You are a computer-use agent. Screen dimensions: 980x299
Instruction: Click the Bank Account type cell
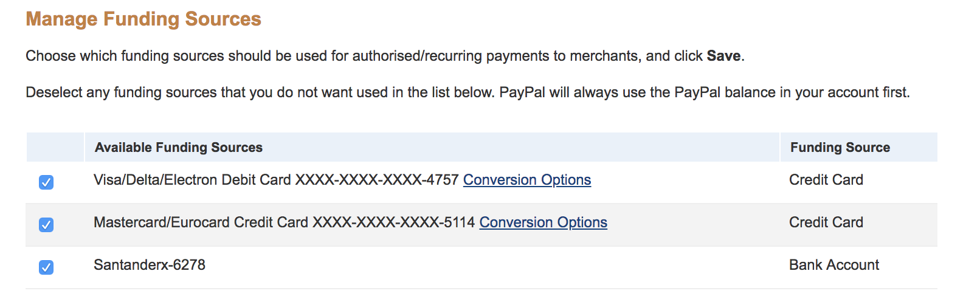[x=833, y=266]
